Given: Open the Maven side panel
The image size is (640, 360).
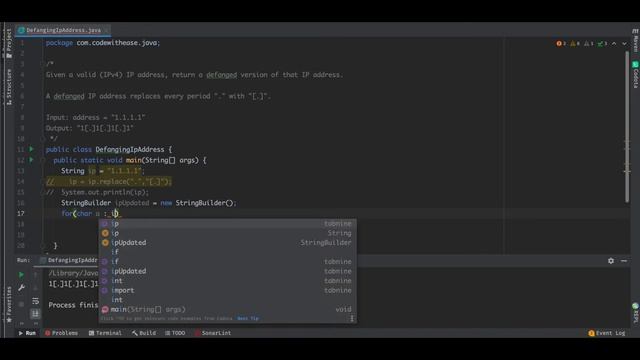Looking at the screenshot, I should click(635, 41).
